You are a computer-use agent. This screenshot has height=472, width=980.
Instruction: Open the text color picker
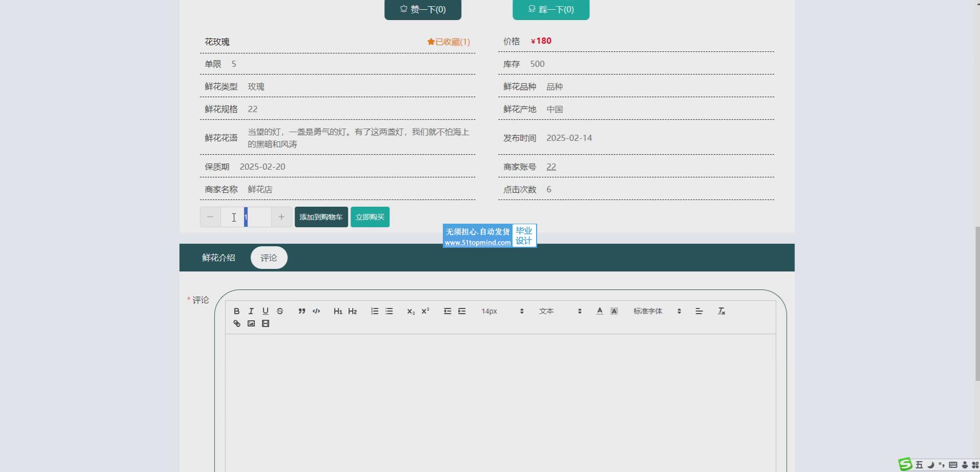tap(600, 311)
